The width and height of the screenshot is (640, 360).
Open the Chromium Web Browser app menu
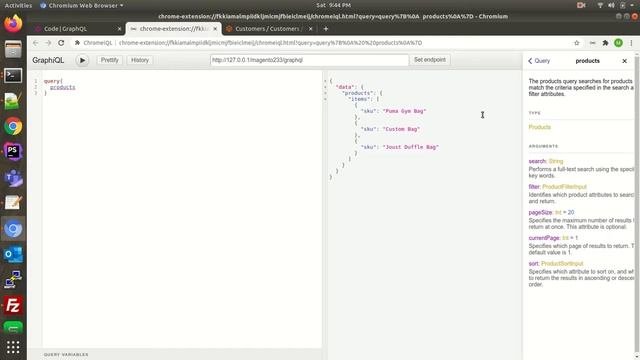pyautogui.click(x=82, y=5)
